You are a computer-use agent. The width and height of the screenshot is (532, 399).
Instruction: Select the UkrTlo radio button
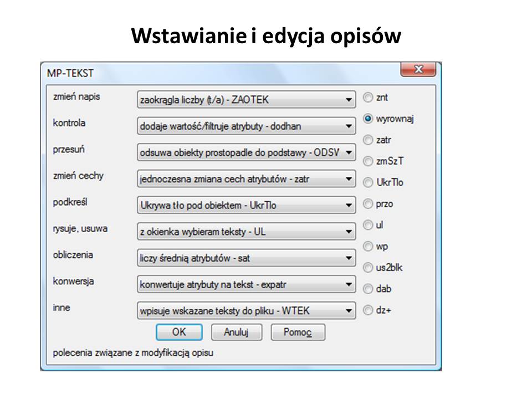(368, 182)
